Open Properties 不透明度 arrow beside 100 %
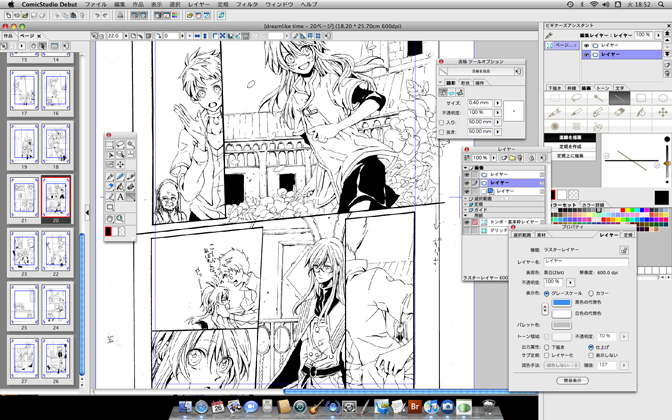This screenshot has height=420, width=672. tap(570, 283)
